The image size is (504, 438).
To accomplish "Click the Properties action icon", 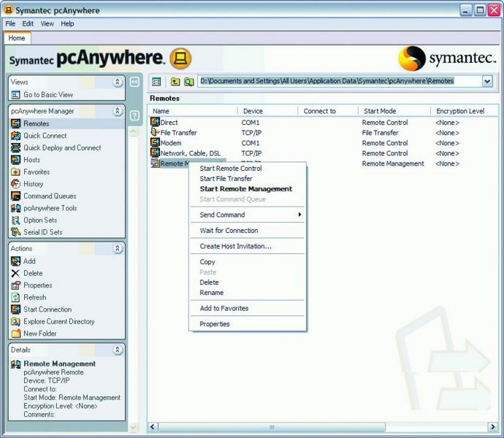I will [x=16, y=285].
